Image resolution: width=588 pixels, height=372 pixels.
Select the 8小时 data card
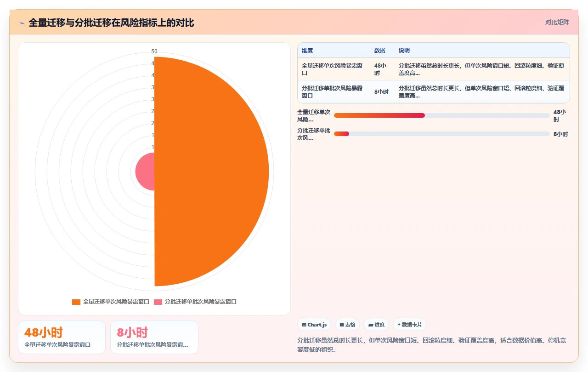coord(154,337)
